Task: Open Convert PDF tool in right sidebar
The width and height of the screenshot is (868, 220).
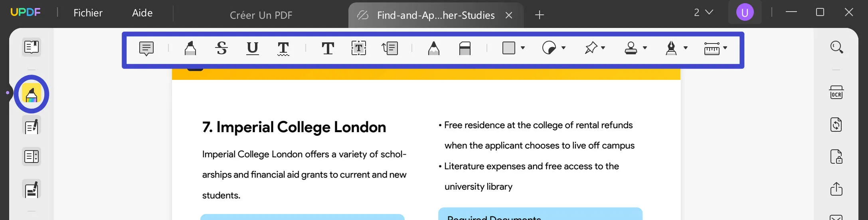Action: [836, 125]
